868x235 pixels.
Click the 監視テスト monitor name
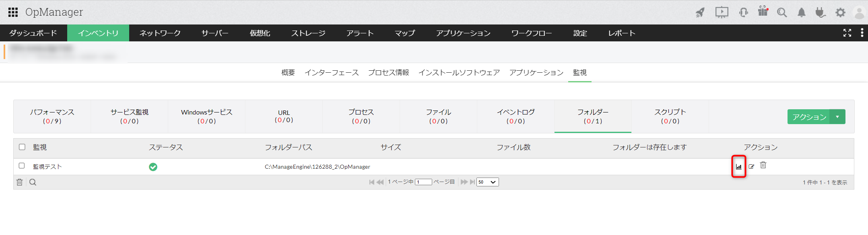[47, 167]
